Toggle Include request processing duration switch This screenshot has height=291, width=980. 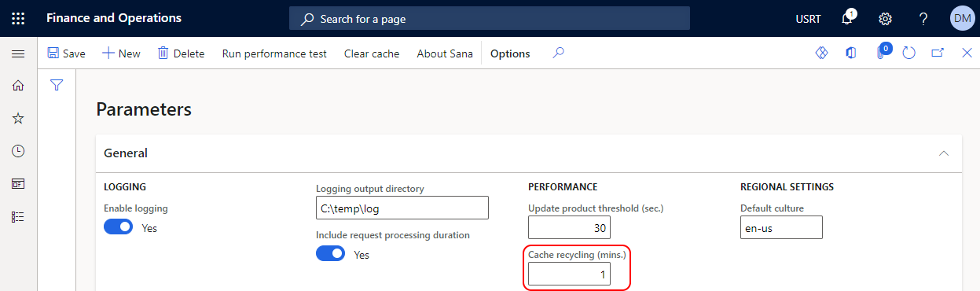tap(330, 253)
